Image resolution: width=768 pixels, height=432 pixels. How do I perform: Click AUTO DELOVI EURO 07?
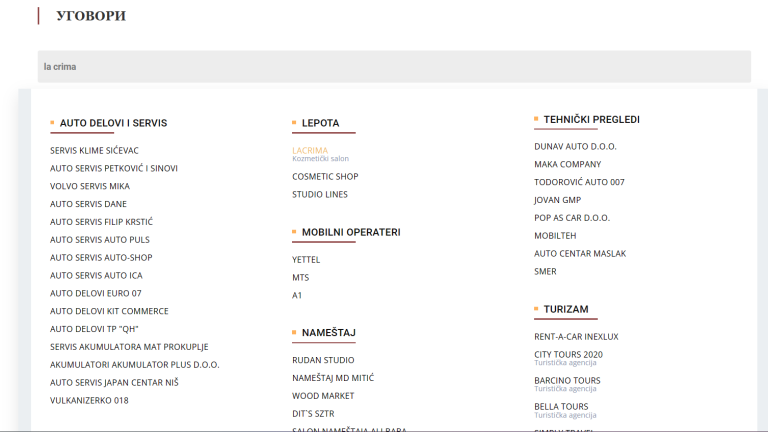click(x=96, y=293)
